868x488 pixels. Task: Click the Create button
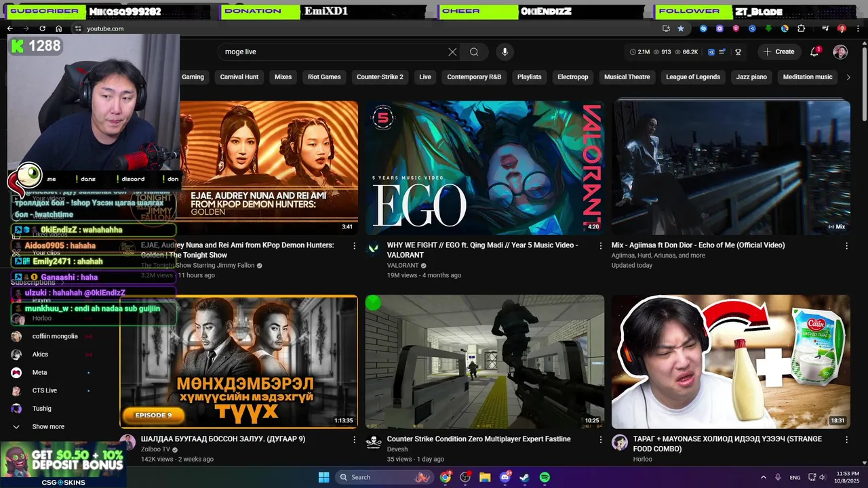click(778, 52)
